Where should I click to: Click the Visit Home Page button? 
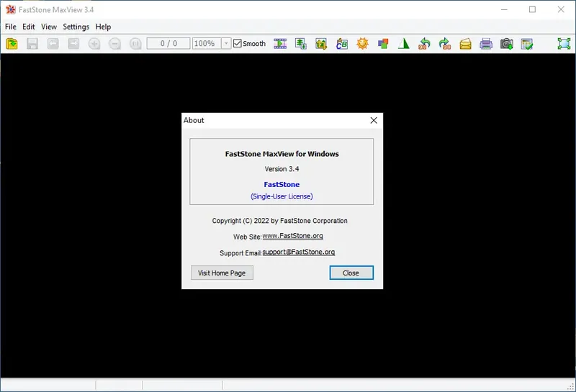click(222, 273)
